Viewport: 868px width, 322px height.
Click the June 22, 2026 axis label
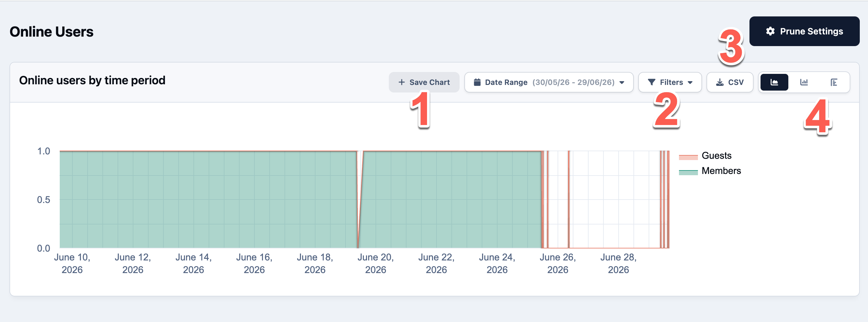point(436,263)
